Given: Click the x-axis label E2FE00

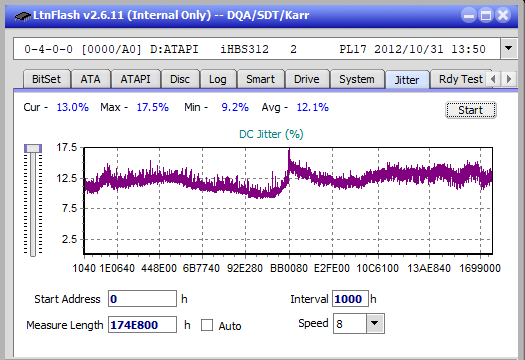Looking at the screenshot, I should click(332, 268).
